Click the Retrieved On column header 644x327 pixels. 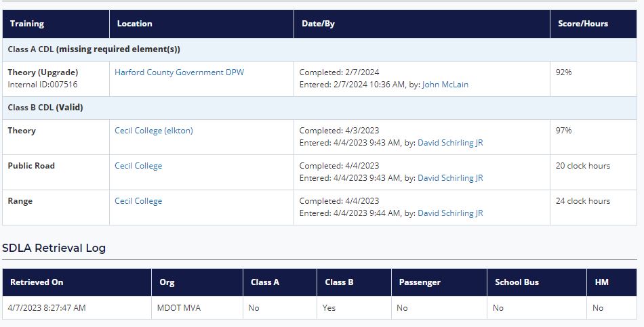pos(37,282)
